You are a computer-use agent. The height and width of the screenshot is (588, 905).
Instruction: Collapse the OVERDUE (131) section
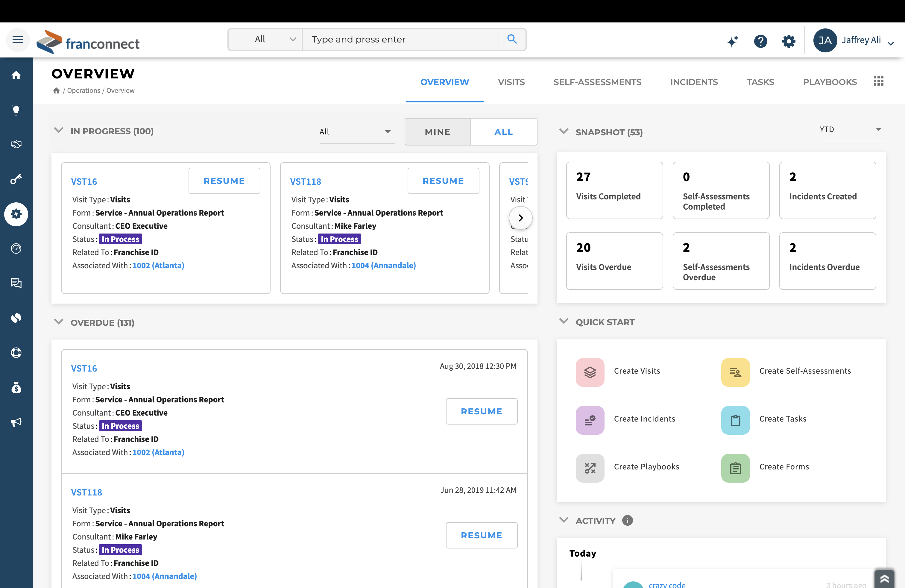pos(59,321)
